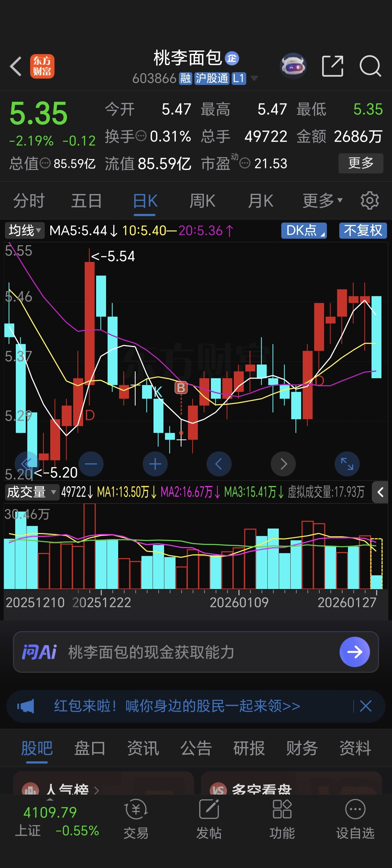Expand chart to fullscreen with the arrows icon
392x868 pixels.
tap(347, 464)
